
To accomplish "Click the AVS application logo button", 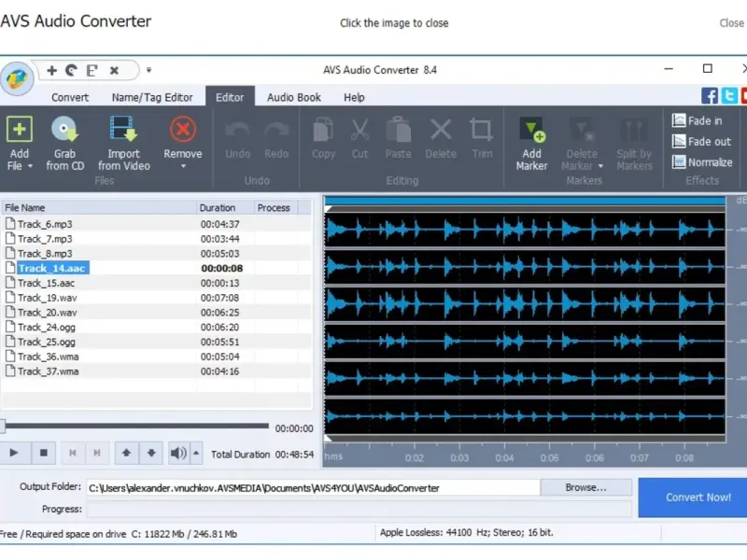I will pos(17,78).
